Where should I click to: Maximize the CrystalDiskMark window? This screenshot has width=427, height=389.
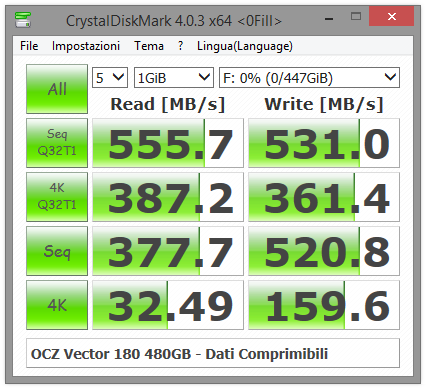[356, 17]
